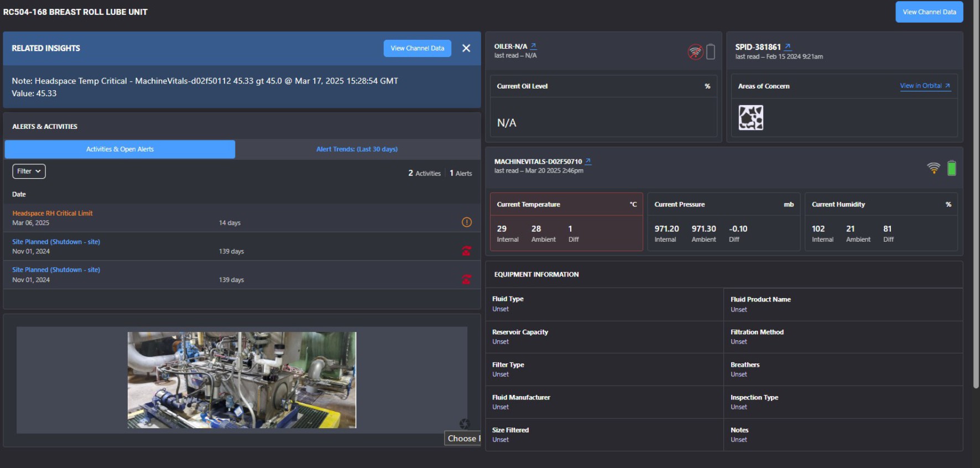Click the OILER empty battery icon

pos(711,52)
